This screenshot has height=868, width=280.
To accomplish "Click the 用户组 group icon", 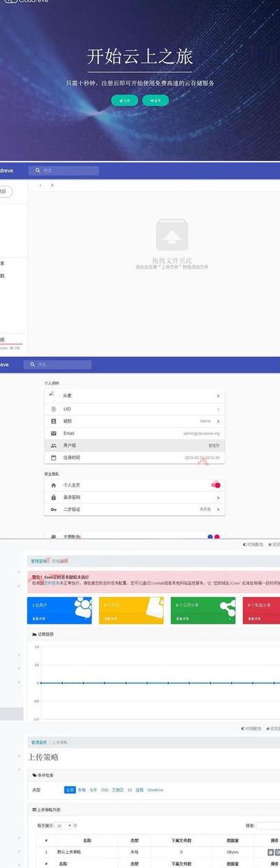I will 53,445.
